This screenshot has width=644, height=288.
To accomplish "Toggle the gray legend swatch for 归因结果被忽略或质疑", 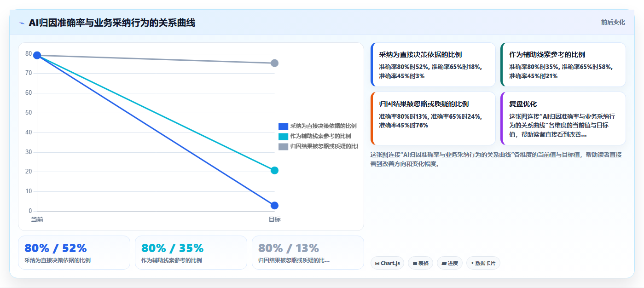I will (283, 146).
